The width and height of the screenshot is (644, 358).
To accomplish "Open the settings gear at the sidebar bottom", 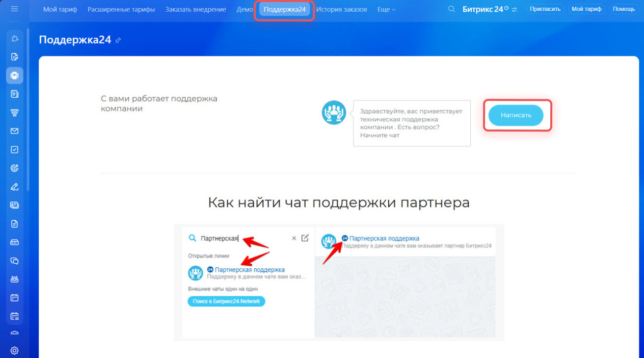I will click(x=14, y=350).
